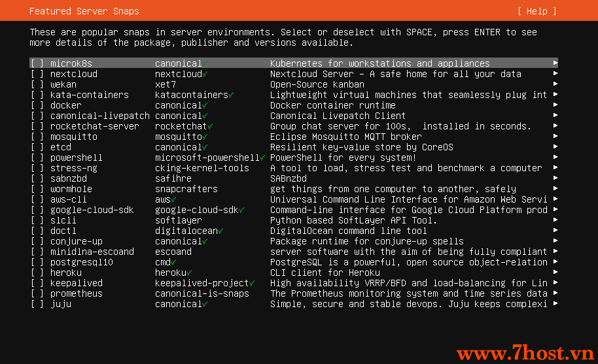Click the verified tick after microsoft-powershell

point(262,157)
